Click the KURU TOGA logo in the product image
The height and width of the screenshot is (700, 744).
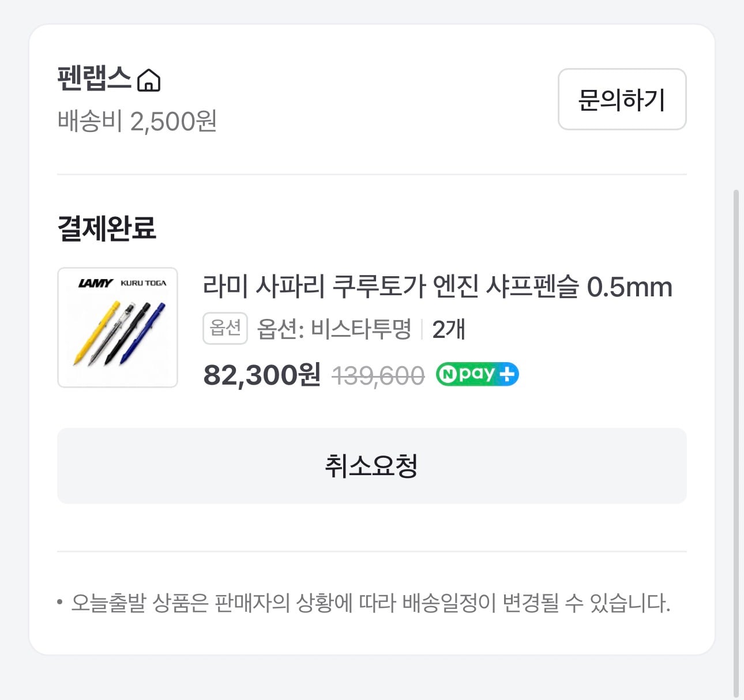144,283
